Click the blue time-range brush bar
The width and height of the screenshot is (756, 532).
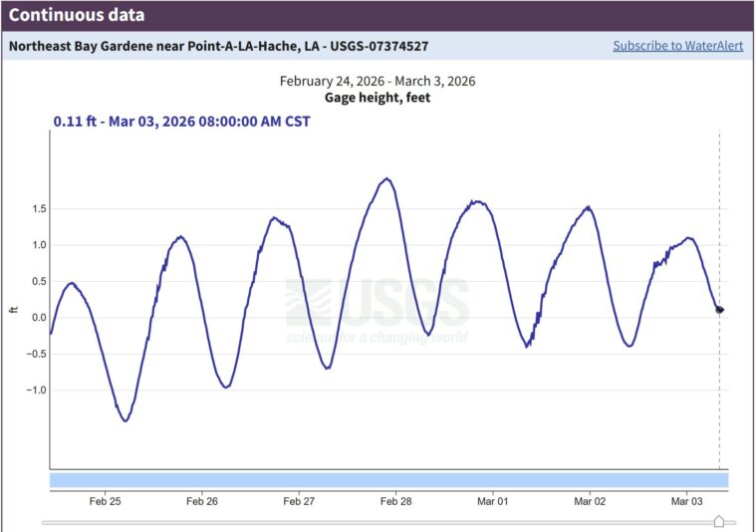388,480
